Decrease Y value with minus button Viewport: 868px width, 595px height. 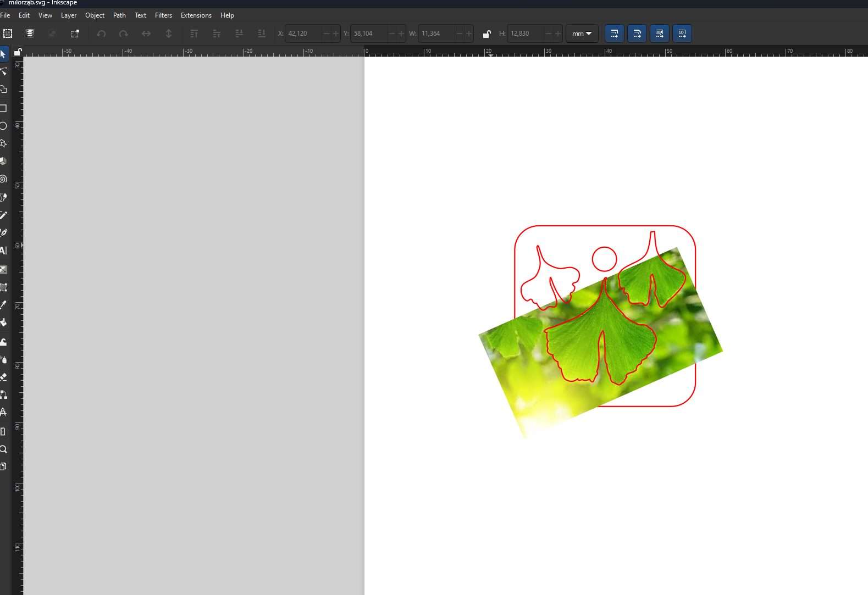392,34
